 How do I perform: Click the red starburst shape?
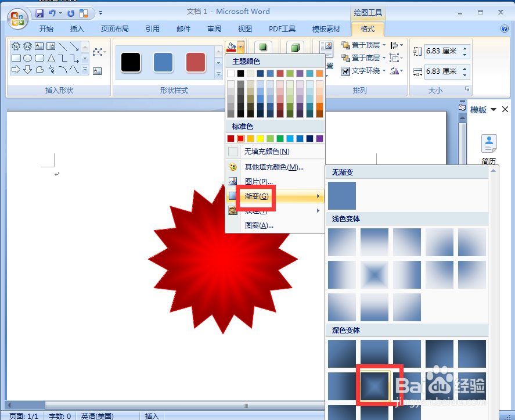click(223, 260)
